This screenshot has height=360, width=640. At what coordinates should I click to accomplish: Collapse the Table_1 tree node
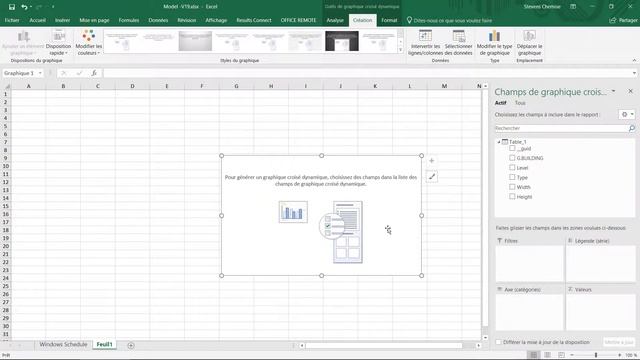(498, 142)
